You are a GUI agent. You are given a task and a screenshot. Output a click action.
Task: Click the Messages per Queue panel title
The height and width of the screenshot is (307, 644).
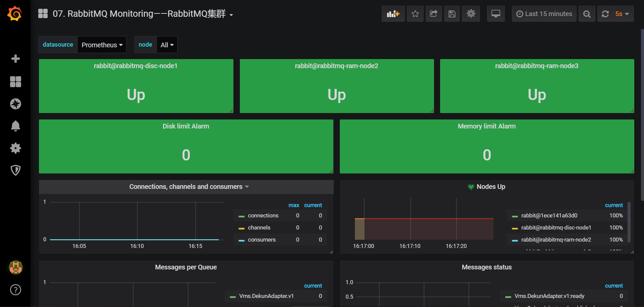186,267
